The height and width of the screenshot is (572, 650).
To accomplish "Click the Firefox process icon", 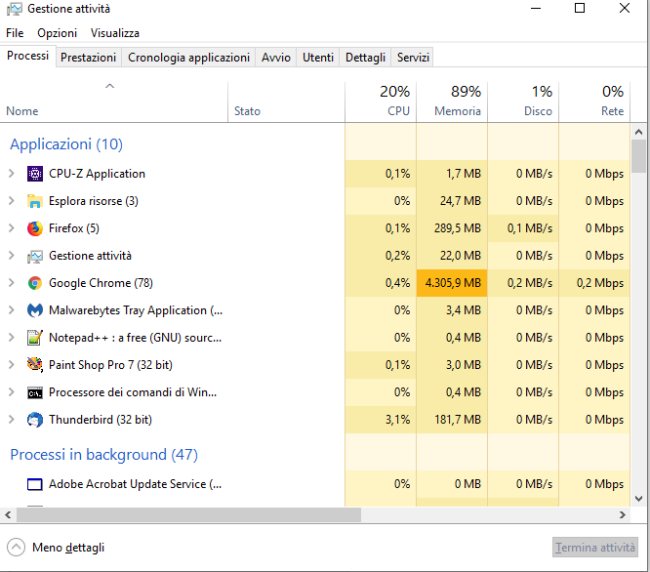I will point(35,228).
